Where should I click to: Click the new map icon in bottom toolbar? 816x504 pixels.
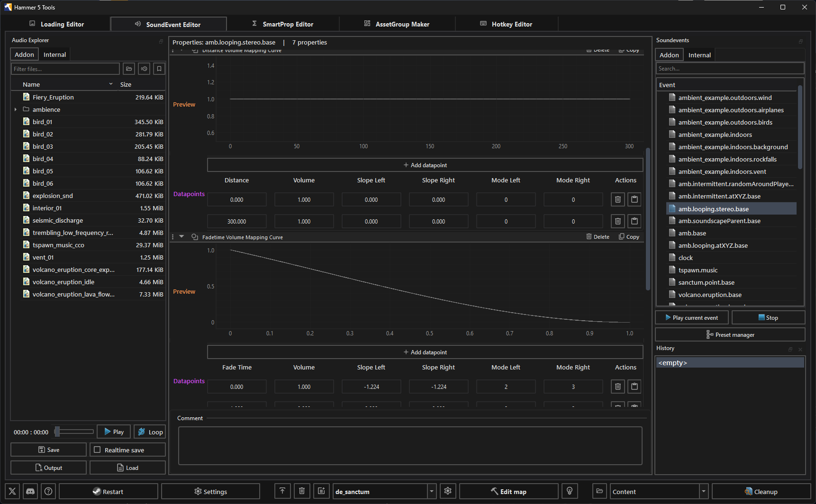(321, 491)
